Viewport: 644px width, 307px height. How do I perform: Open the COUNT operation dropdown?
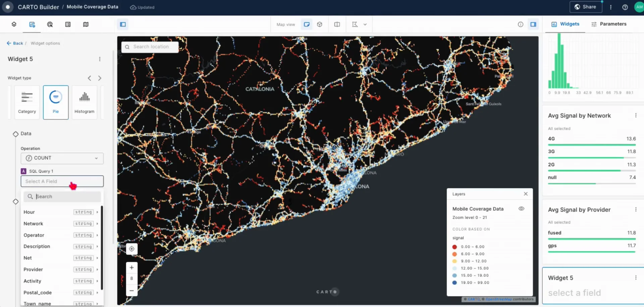coord(62,158)
